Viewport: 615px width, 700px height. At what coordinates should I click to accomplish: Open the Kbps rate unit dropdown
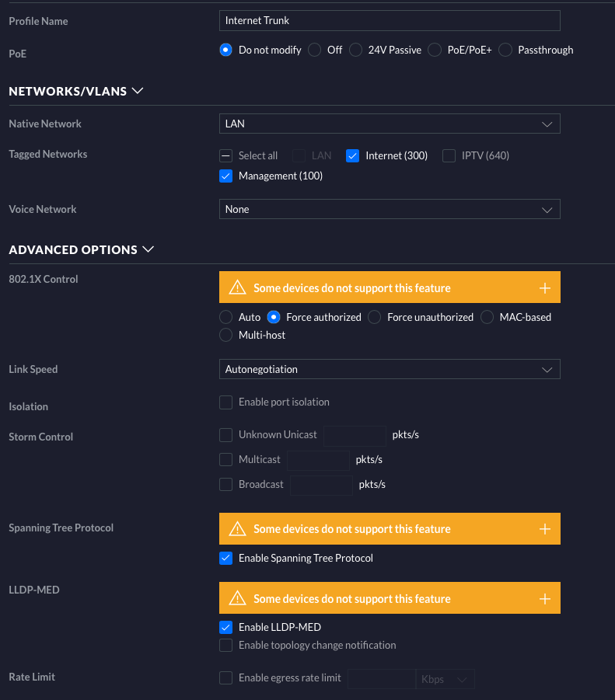(446, 679)
